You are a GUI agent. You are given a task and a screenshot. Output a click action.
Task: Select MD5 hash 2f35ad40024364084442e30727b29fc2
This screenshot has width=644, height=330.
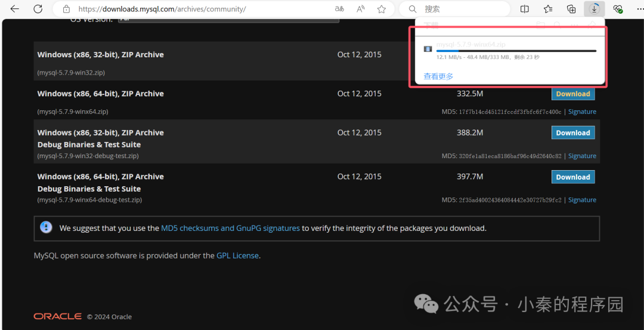(509, 200)
